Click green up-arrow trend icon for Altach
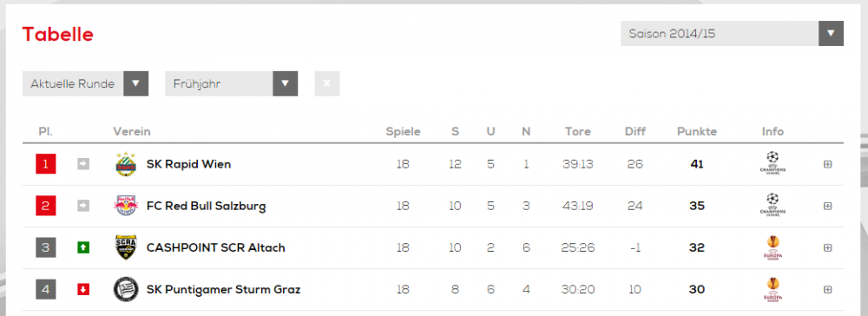Viewport: 868px width, 316px height. (x=83, y=247)
